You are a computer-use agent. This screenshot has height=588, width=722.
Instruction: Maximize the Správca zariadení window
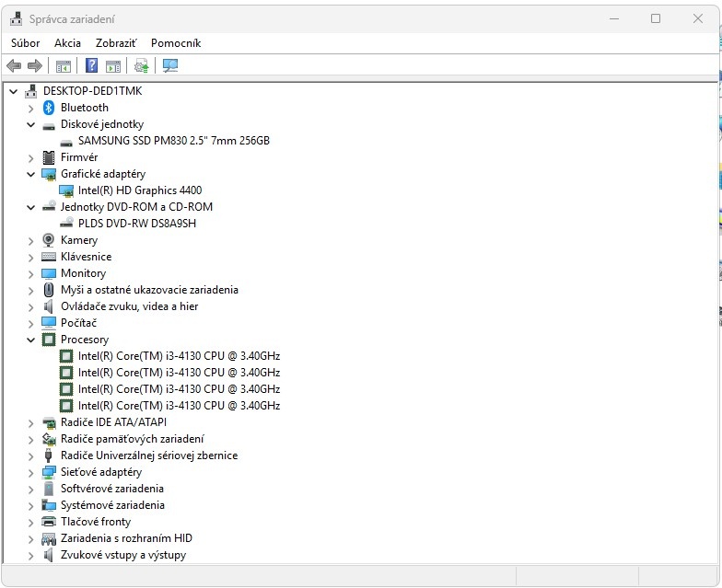pos(656,18)
